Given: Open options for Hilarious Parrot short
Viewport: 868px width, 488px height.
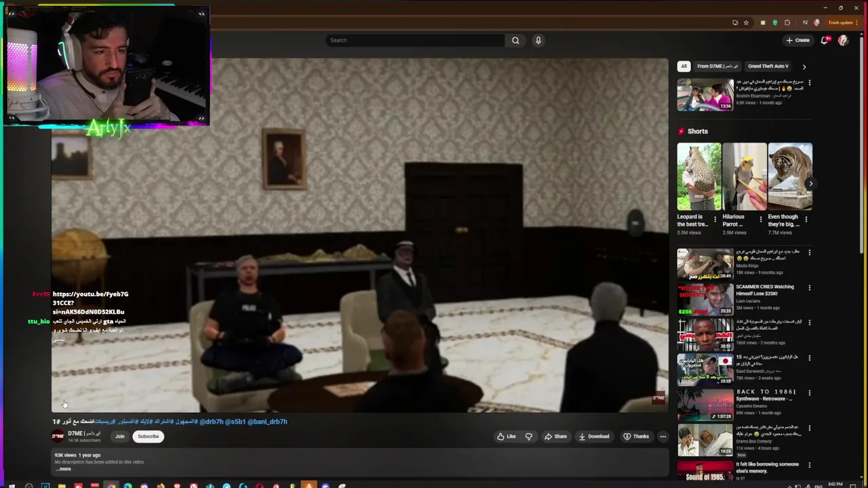Looking at the screenshot, I should pyautogui.click(x=760, y=219).
